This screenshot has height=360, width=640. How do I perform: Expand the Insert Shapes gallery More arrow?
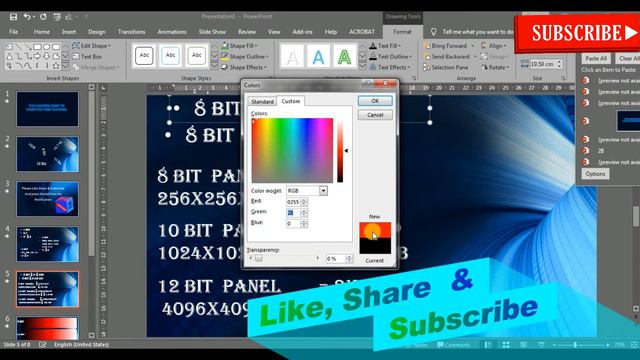(x=65, y=66)
